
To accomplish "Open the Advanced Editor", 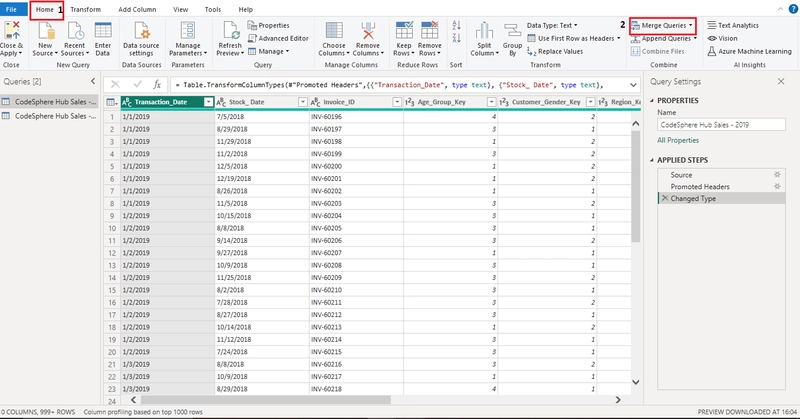I will [279, 38].
